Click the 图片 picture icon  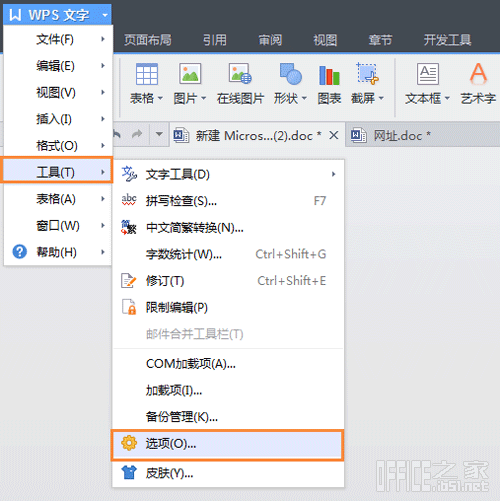(190, 74)
